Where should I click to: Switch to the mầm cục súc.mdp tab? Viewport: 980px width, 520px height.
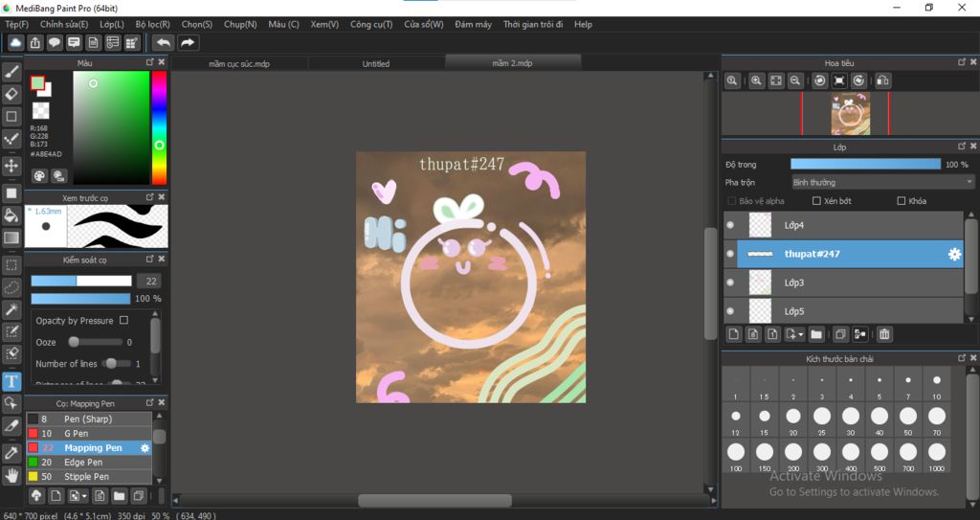point(239,63)
